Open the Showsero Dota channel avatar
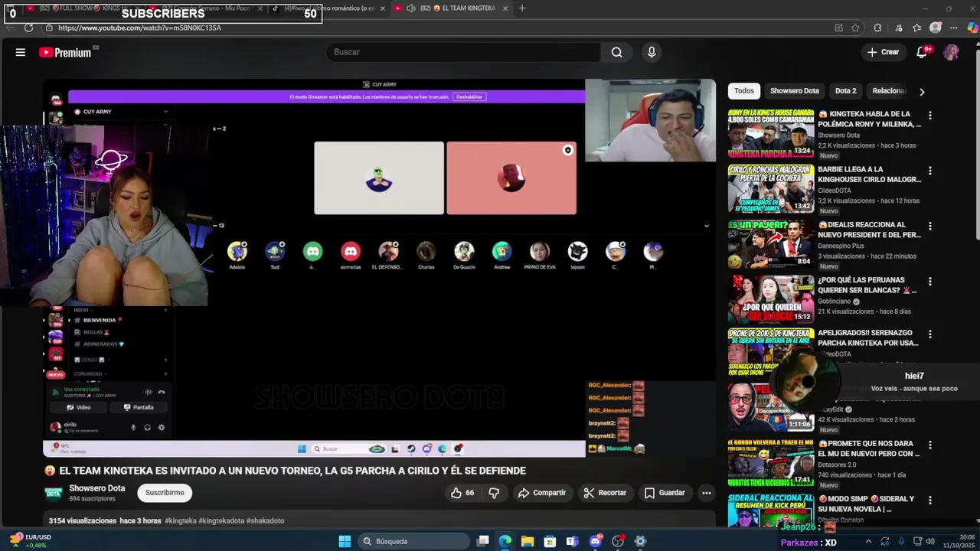Viewport: 980px width, 551px height. point(54,493)
